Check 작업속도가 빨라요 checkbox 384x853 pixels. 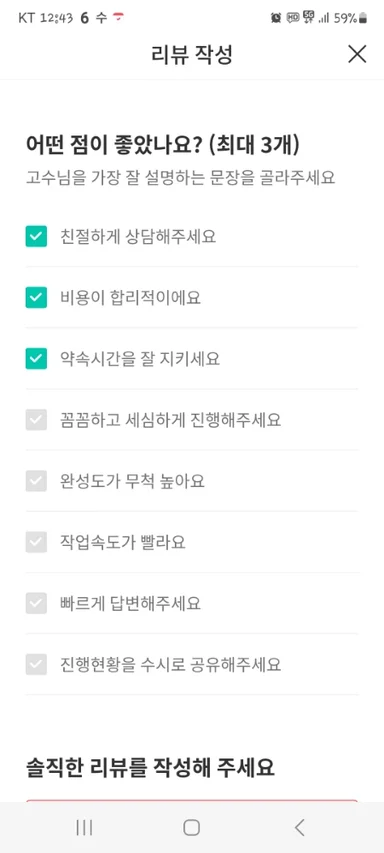tap(36, 542)
